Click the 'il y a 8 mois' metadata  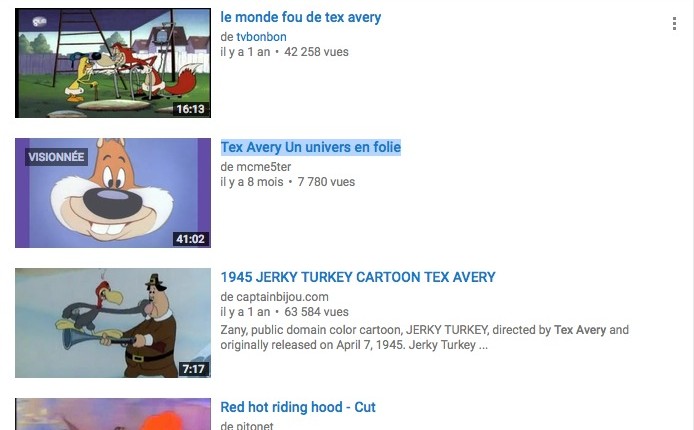coord(251,182)
